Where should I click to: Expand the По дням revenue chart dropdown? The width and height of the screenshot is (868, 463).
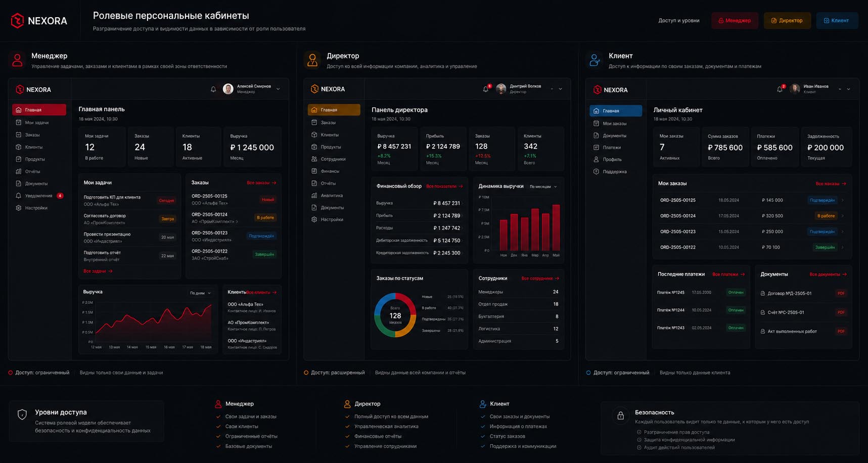[x=201, y=293]
